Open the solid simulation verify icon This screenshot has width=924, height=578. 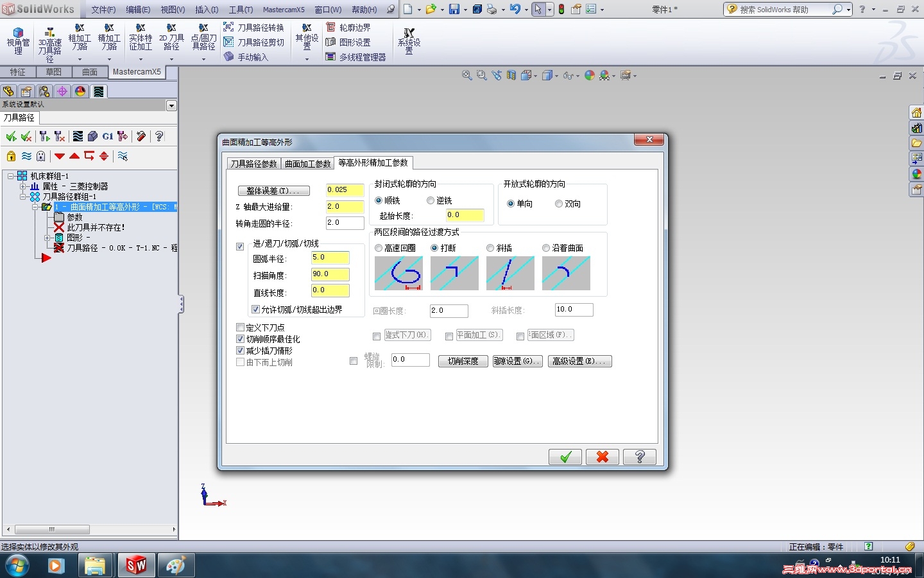[92, 136]
